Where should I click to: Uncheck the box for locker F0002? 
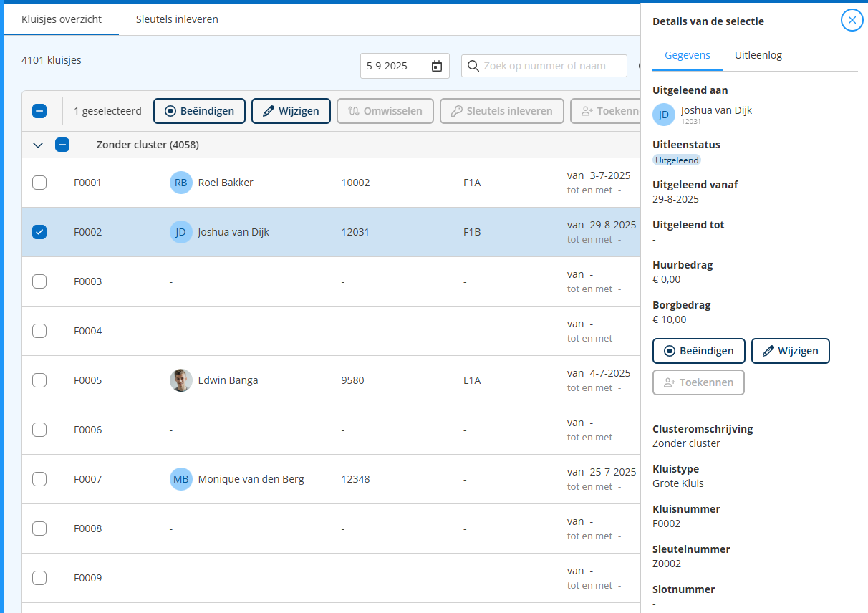[39, 232]
